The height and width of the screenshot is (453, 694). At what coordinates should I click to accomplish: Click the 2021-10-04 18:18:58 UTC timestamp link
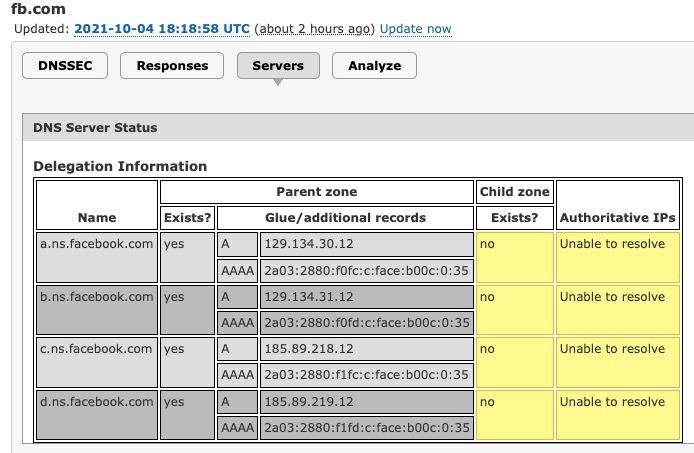(x=162, y=29)
